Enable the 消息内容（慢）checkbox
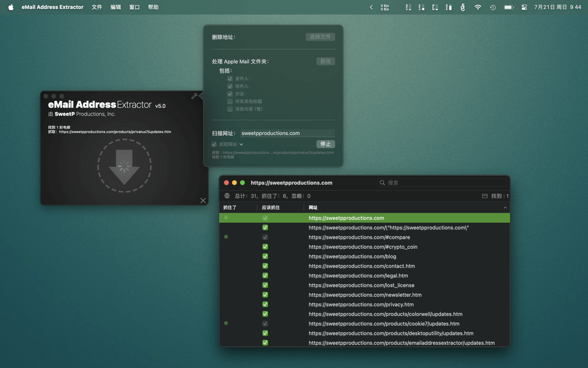 coord(230,109)
